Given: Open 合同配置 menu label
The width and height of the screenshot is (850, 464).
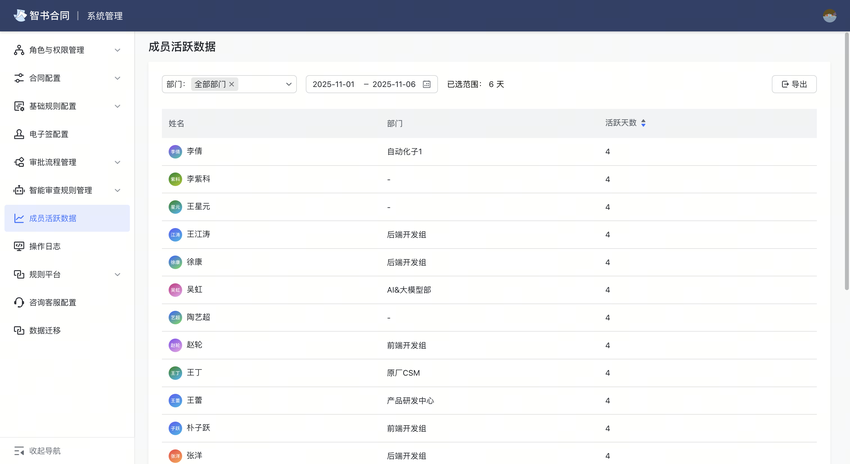Looking at the screenshot, I should click(45, 78).
